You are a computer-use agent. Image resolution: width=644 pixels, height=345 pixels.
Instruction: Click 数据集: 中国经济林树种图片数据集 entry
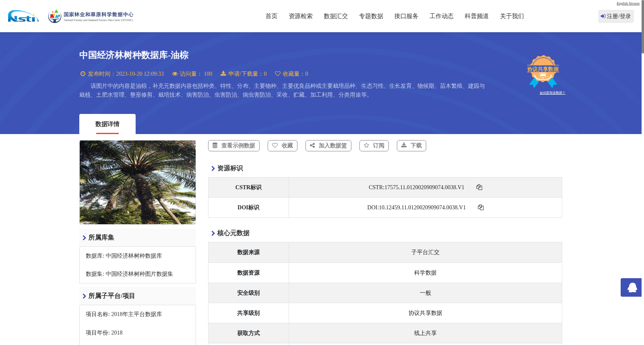pos(129,274)
